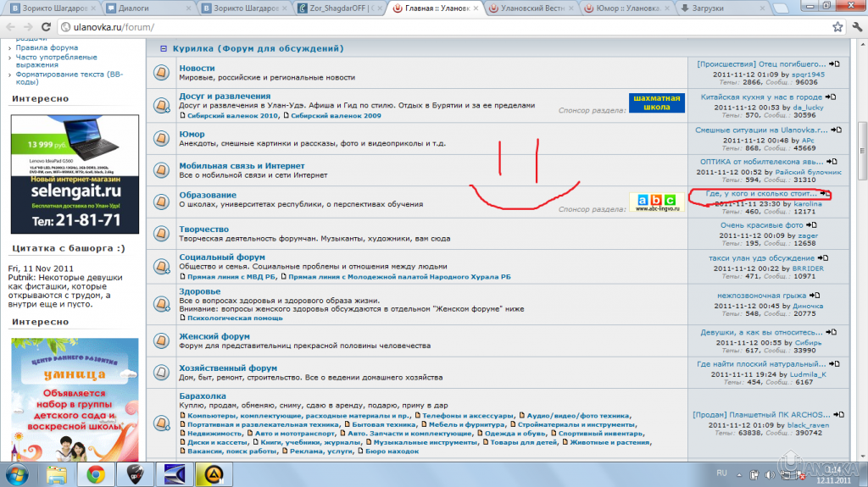Viewport: 868px width, 487px height.
Task: Open Форматирование текста (BB-коды) sidebar link
Action: (x=70, y=78)
